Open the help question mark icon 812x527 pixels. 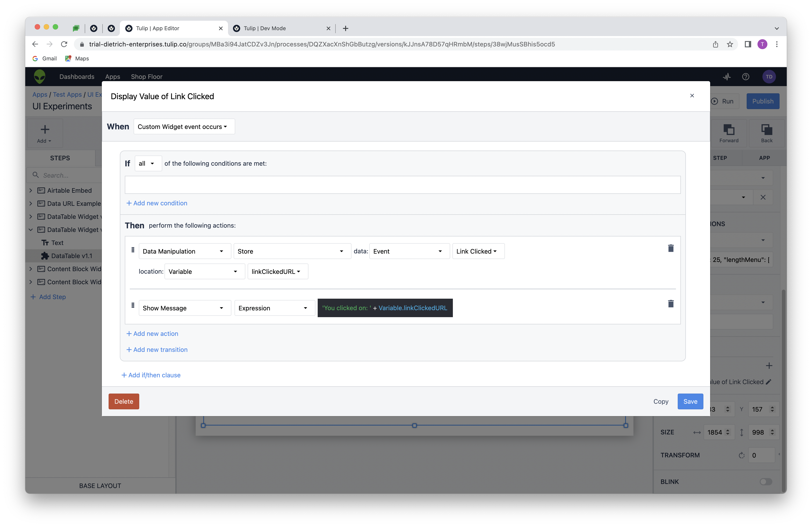tap(746, 76)
